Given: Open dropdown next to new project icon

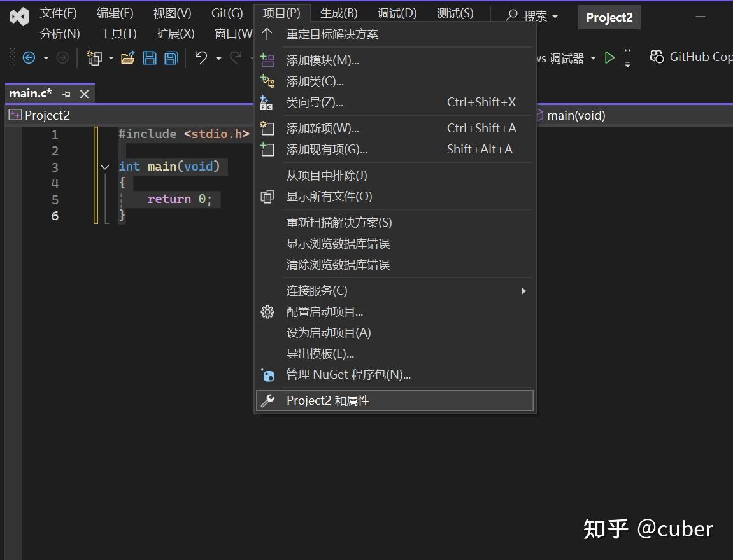Looking at the screenshot, I should pos(111,59).
